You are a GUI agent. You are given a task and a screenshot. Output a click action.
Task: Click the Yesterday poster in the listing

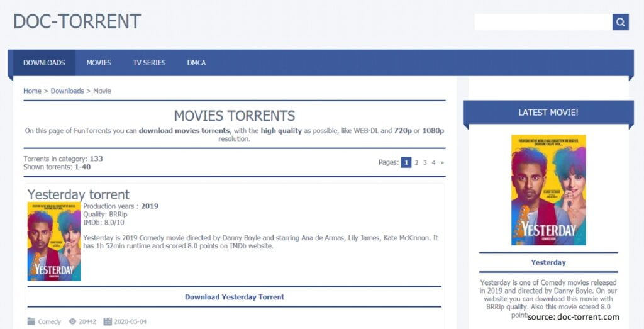(54, 241)
